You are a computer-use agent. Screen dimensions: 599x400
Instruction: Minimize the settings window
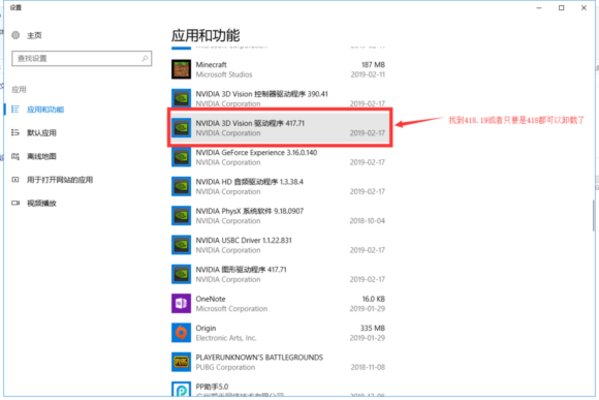point(539,8)
